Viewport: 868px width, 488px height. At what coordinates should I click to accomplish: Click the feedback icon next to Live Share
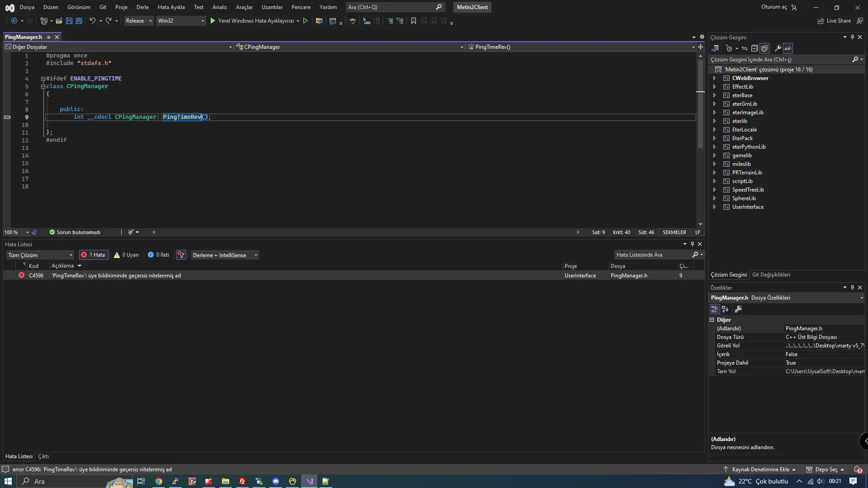coord(860,21)
